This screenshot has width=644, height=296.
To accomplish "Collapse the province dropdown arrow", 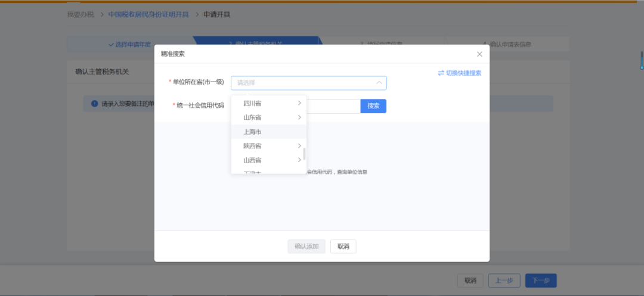I will [x=379, y=83].
